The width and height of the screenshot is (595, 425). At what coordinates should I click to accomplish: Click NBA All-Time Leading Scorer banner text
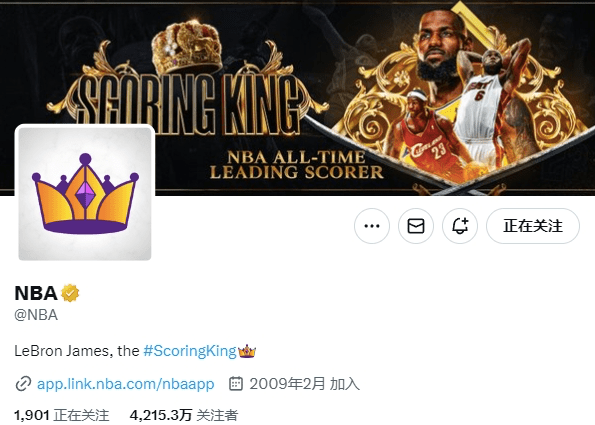click(296, 165)
